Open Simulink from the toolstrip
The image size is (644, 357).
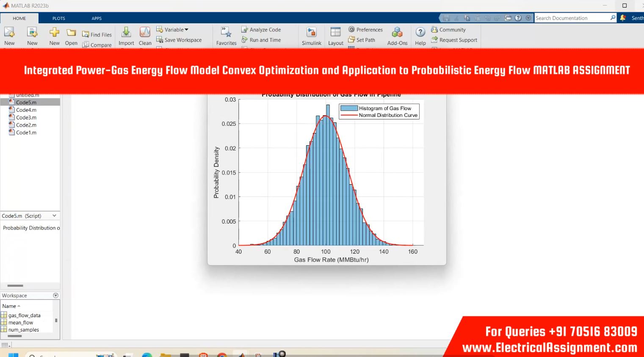tap(311, 33)
